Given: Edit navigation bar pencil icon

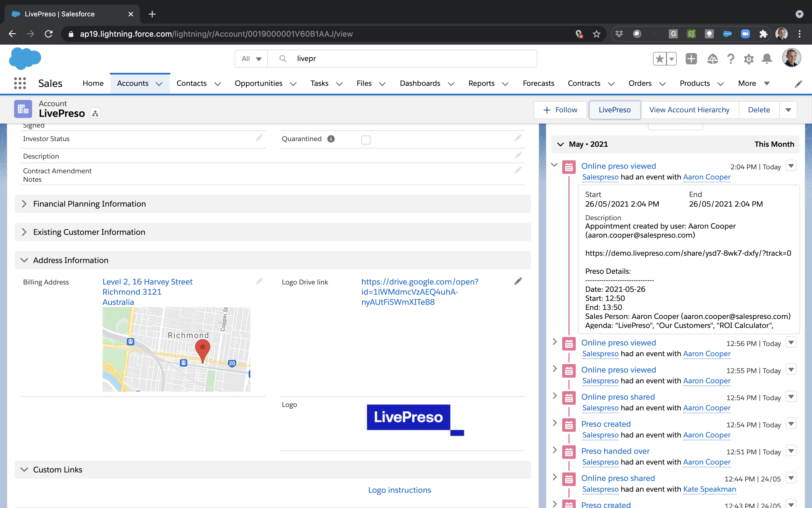Looking at the screenshot, I should tap(798, 84).
